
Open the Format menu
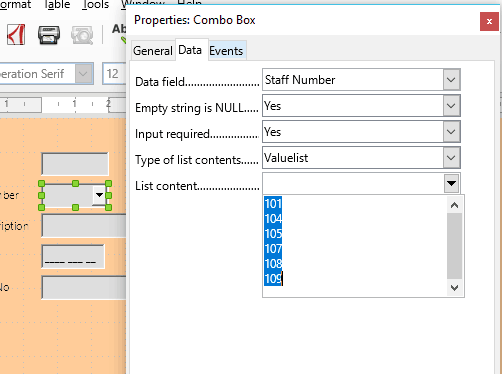click(15, 4)
